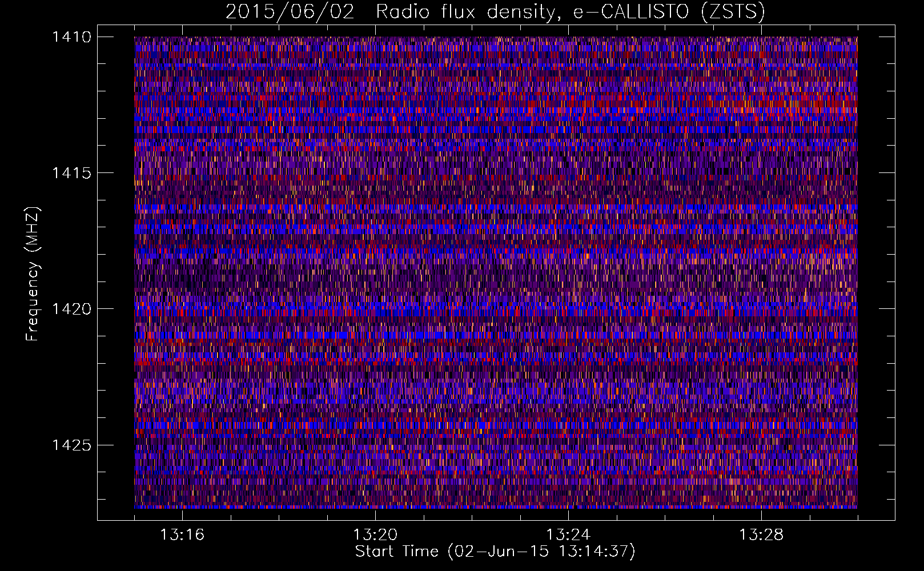Image resolution: width=924 pixels, height=571 pixels.
Task: Click the 'Start Time (02-Jun-15 13:14:37)' label
Action: (495, 552)
